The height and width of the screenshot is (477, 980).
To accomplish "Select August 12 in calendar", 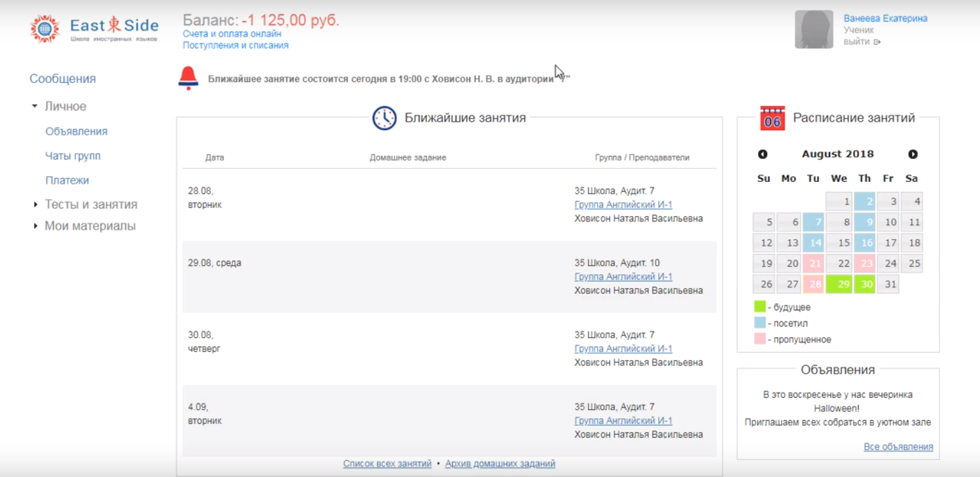I will pos(764,243).
